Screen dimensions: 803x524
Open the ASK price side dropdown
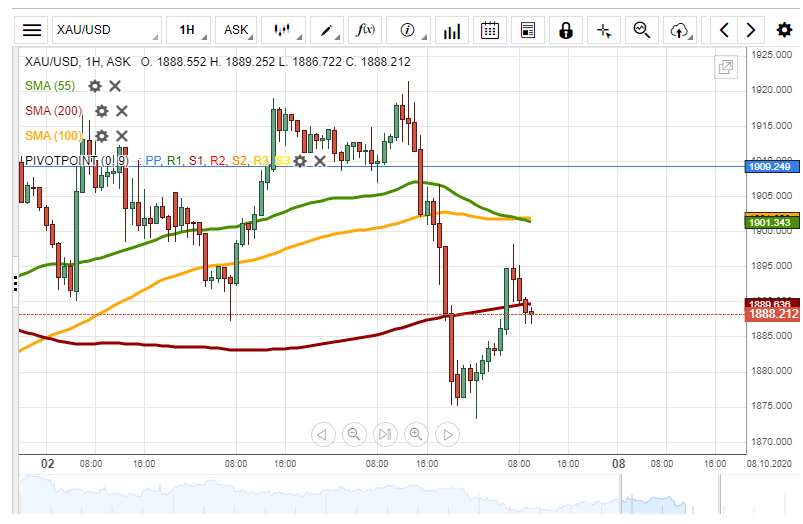coord(236,30)
